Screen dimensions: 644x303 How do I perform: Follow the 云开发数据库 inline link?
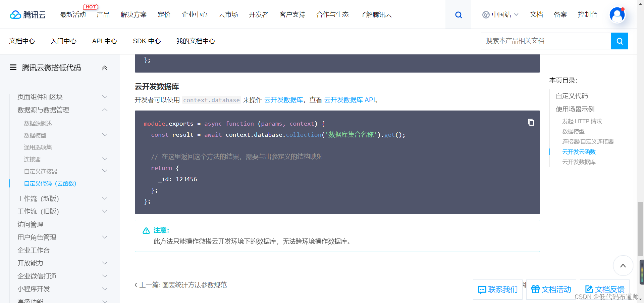[284, 100]
